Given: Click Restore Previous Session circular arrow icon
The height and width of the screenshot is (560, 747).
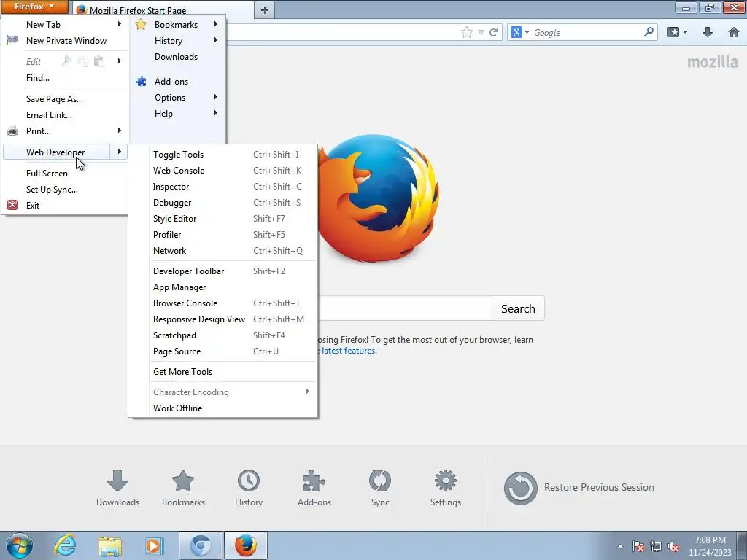Looking at the screenshot, I should click(x=520, y=488).
